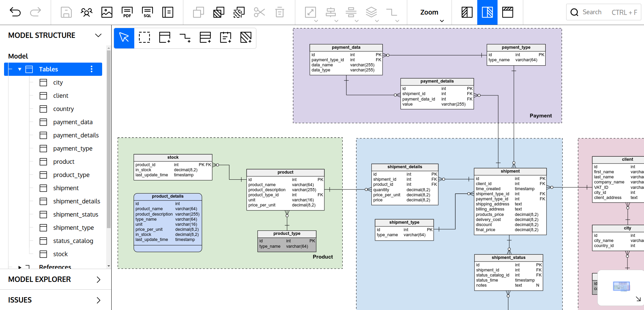Viewport: 644px width, 310px height.
Task: Open the connector line style tool
Action: (x=392, y=12)
